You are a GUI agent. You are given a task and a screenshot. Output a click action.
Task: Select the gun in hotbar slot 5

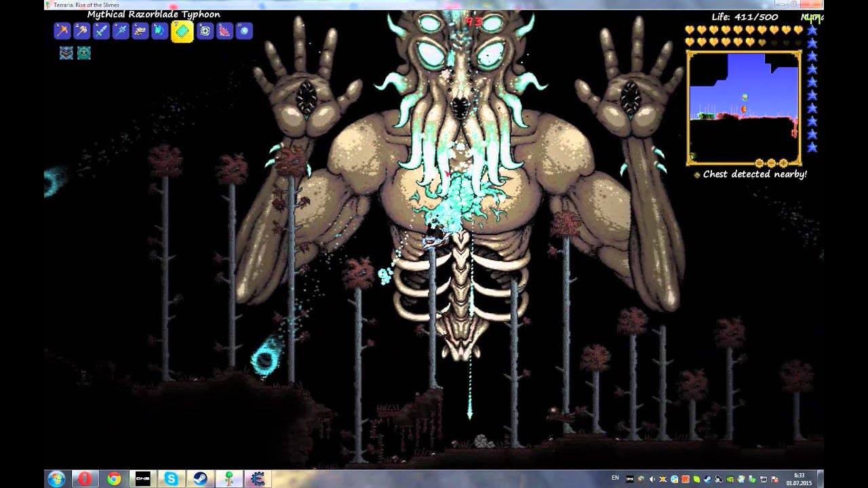[140, 30]
